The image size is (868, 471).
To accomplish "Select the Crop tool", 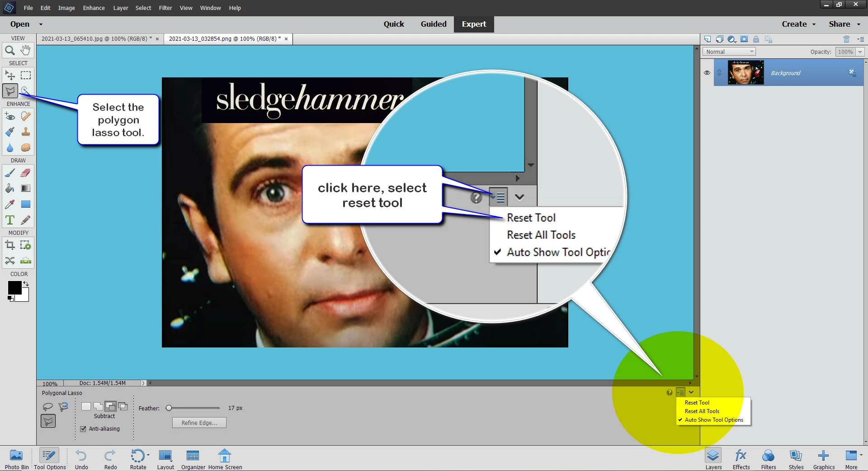I will pyautogui.click(x=10, y=245).
